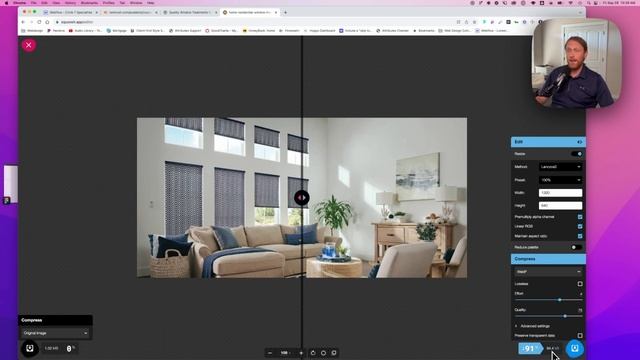Reload the page in Chrome
640x360 pixels.
(39, 22)
